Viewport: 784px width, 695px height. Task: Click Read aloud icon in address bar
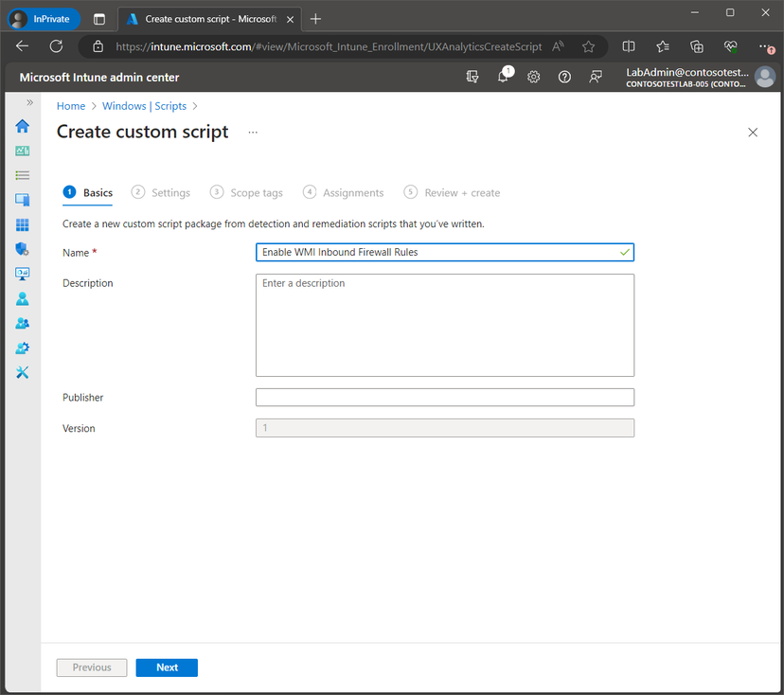click(558, 46)
